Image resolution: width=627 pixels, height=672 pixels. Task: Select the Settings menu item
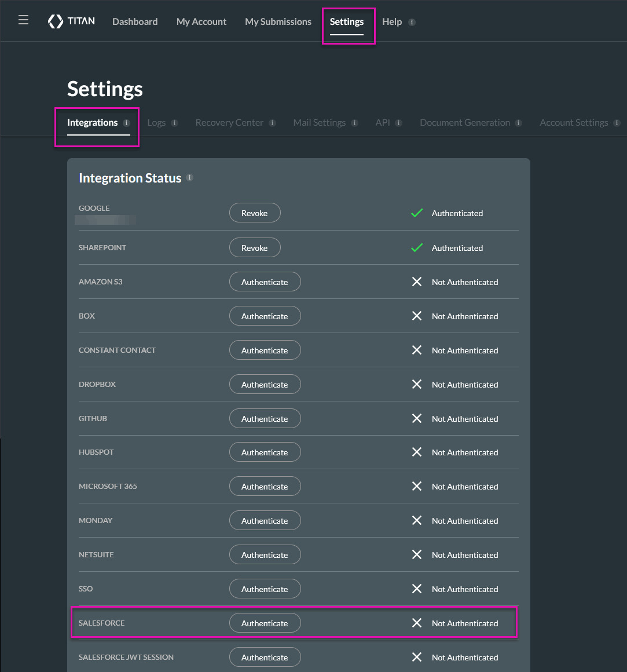click(346, 21)
